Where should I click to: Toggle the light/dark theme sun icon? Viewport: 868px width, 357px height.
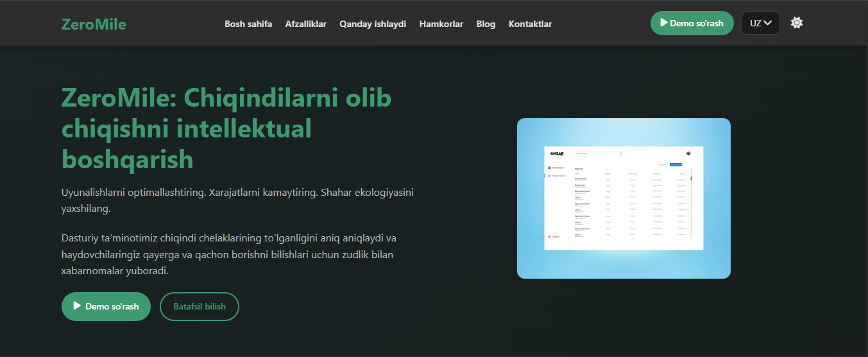pos(796,23)
